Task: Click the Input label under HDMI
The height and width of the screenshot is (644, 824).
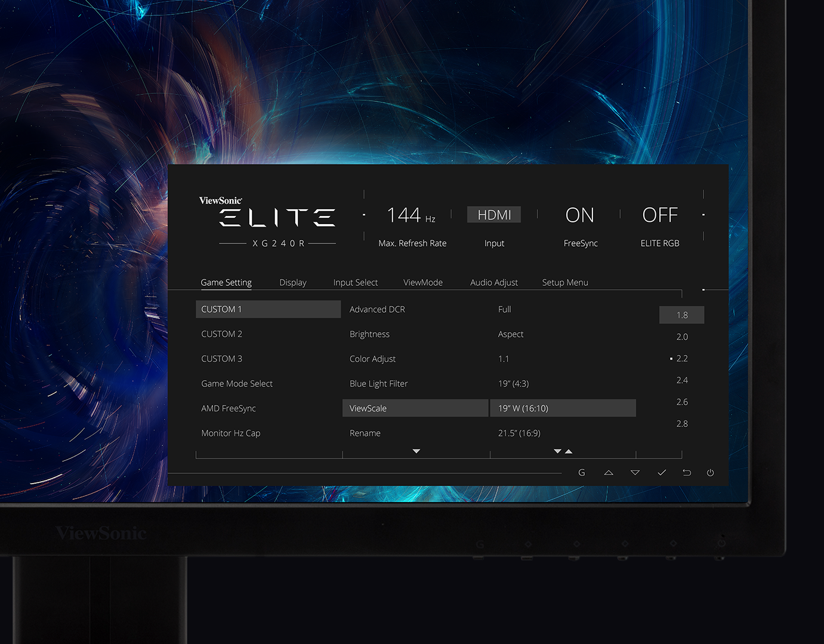Action: click(x=494, y=243)
